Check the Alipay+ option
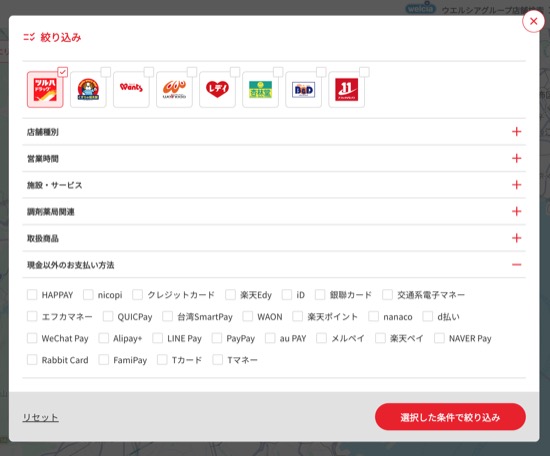The width and height of the screenshot is (550, 456). pyautogui.click(x=103, y=338)
